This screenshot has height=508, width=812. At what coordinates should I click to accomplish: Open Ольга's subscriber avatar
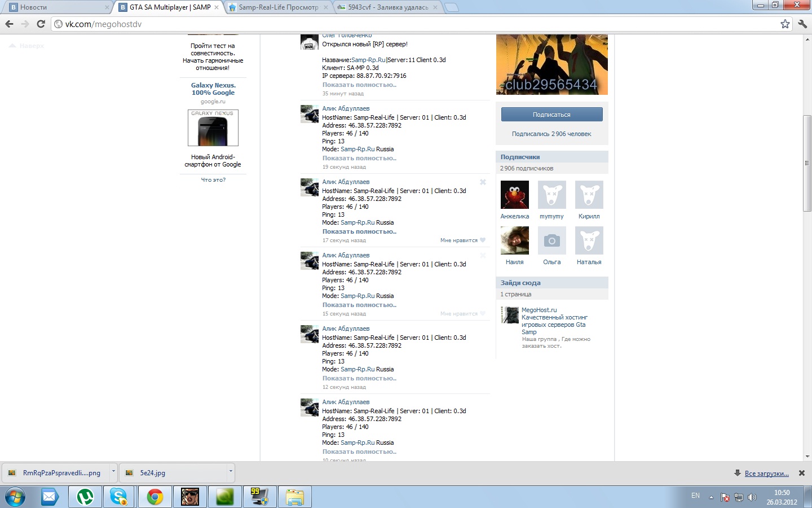coord(552,240)
